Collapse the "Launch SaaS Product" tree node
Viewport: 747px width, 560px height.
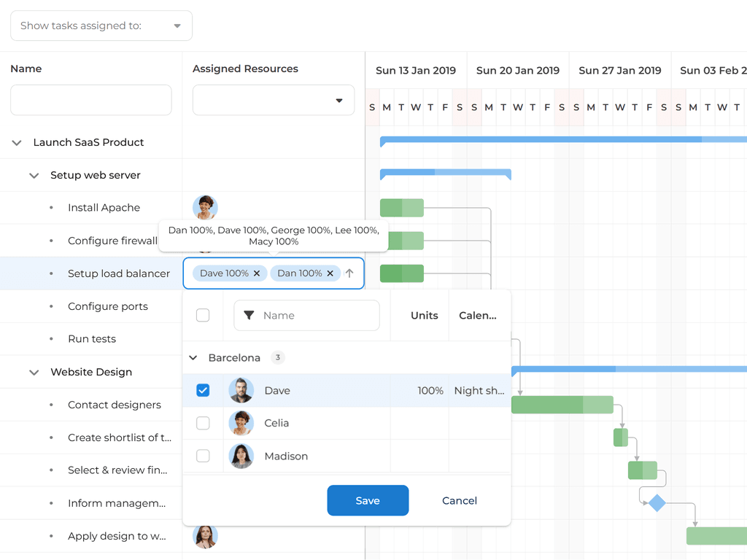coord(16,142)
